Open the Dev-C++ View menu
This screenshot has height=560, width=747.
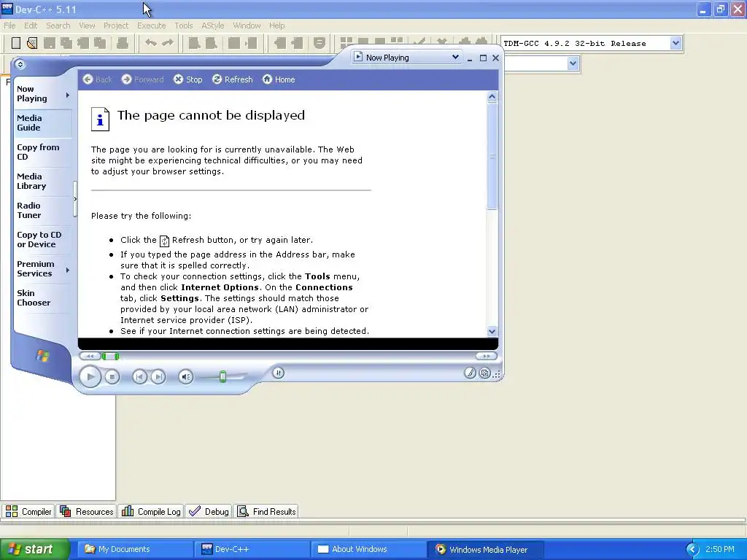(87, 26)
